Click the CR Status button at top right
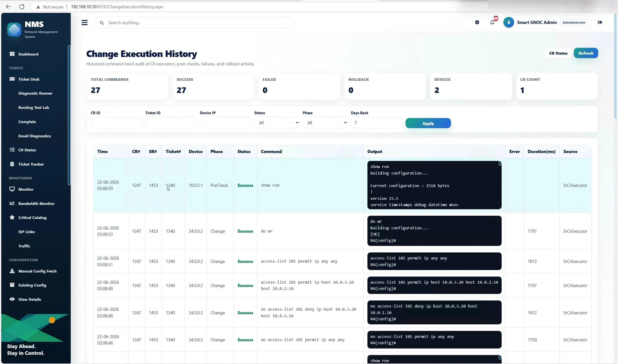This screenshot has height=364, width=618. [x=558, y=53]
